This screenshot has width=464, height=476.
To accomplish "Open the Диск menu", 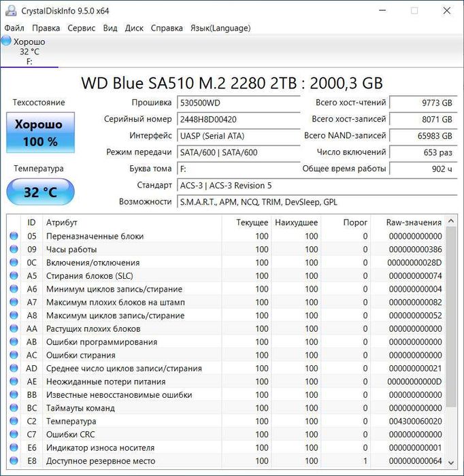I will (134, 29).
